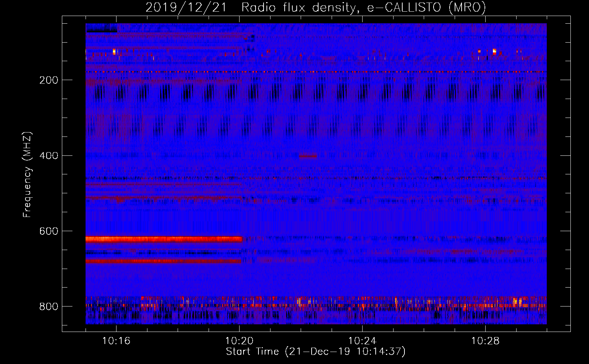Click the 600 frequency tick label
This screenshot has height=364, width=589.
pos(49,232)
